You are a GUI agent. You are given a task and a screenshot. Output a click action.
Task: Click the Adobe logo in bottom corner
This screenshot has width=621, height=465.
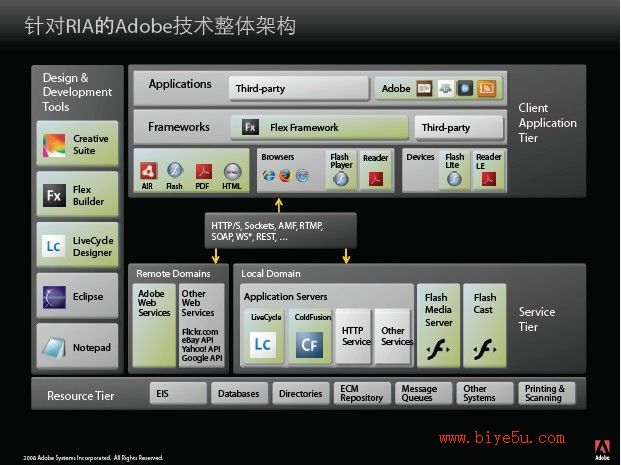coord(602,450)
